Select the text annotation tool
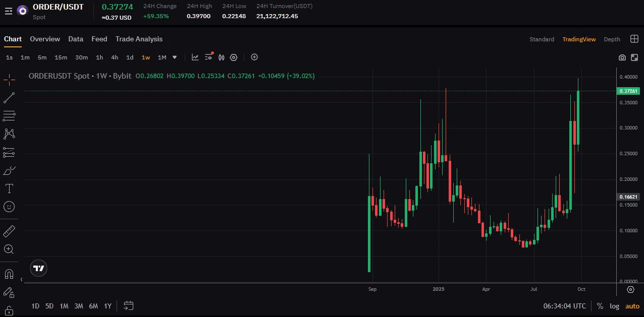 tap(9, 188)
